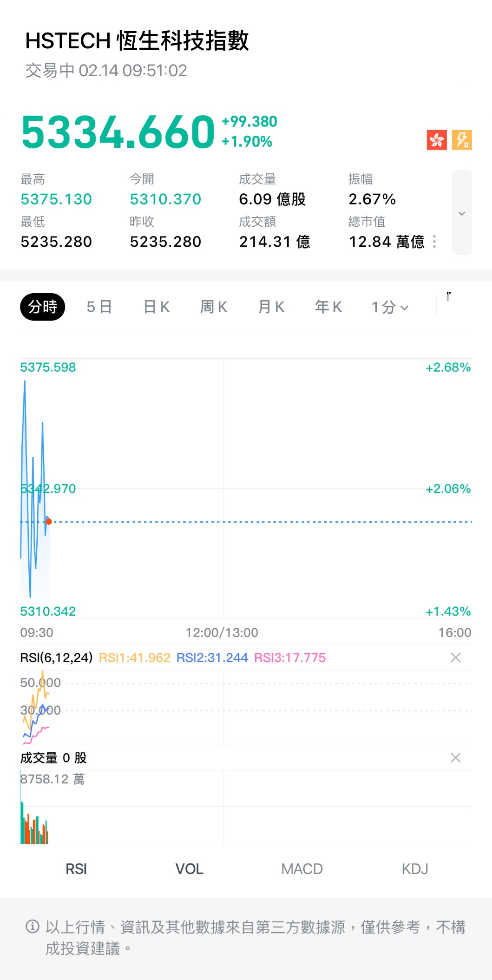Switch to the 年K chart tab
This screenshot has width=492, height=980.
328,307
